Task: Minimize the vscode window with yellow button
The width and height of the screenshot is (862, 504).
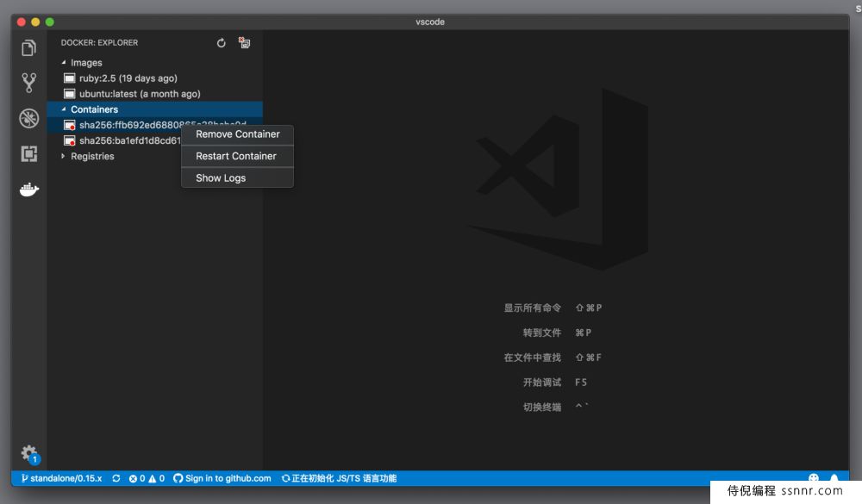Action: point(35,22)
